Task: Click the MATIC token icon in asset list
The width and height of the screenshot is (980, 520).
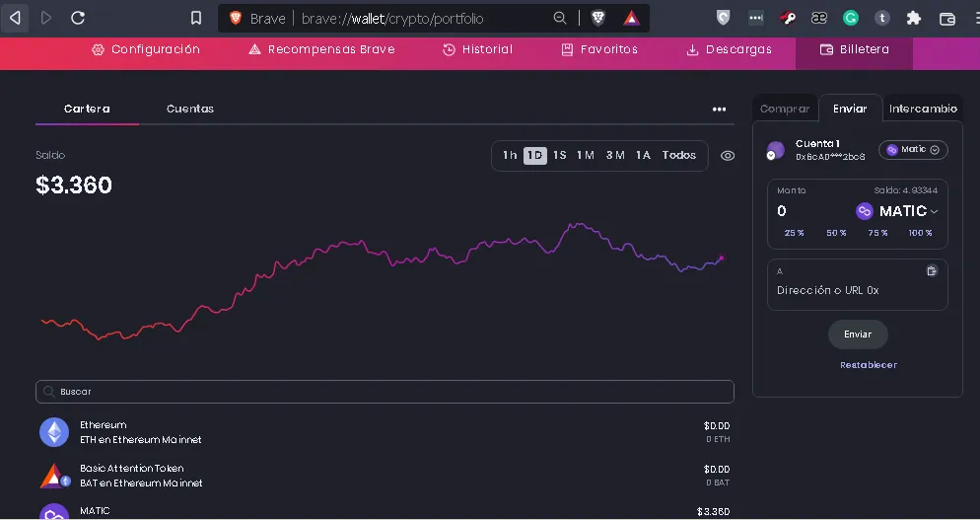Action: 54,512
